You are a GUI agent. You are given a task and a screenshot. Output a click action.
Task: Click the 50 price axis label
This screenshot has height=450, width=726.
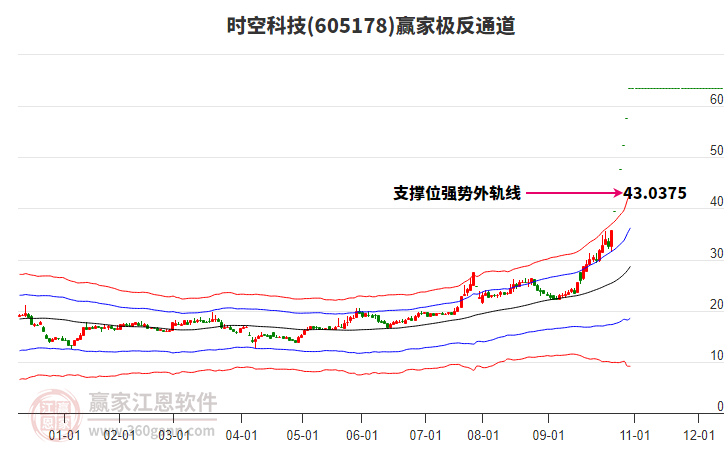(716, 150)
